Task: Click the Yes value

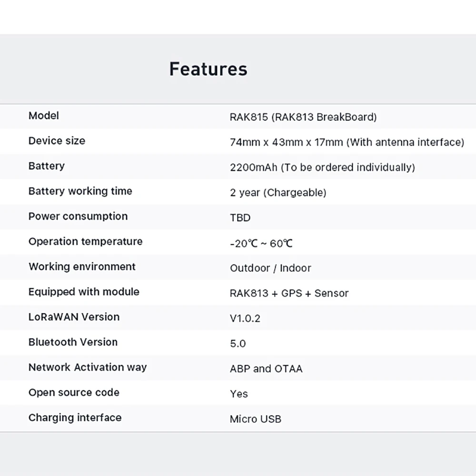Action: [x=238, y=394]
